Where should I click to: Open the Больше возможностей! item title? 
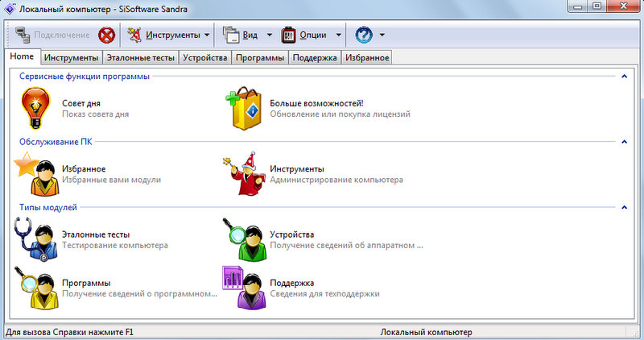pos(316,103)
